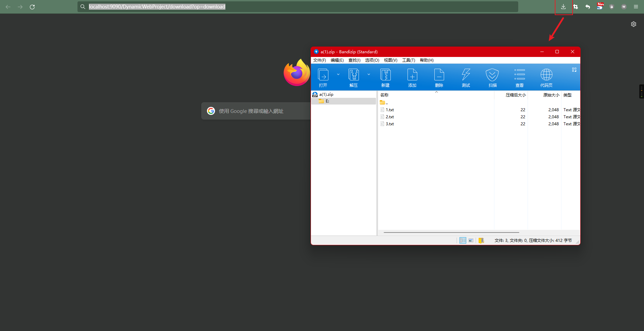Click the horizontal scrollbar in file list
The height and width of the screenshot is (331, 644).
451,232
